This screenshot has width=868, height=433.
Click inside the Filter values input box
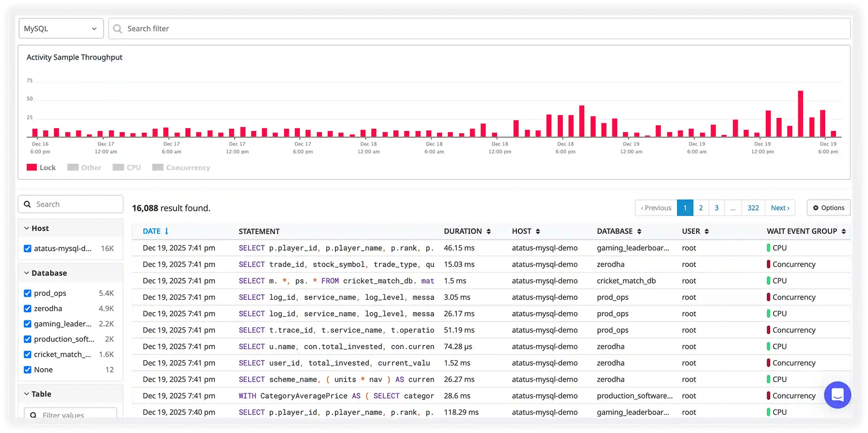70,415
